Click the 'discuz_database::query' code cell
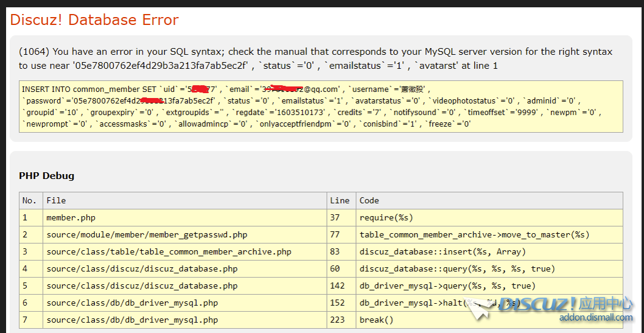Image resolution: width=644 pixels, height=333 pixels. tap(489, 269)
